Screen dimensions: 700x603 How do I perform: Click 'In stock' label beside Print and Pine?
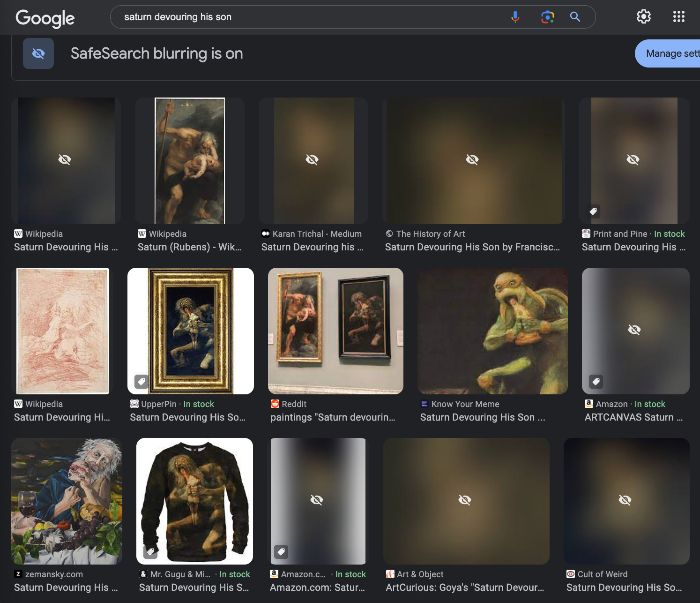[670, 234]
